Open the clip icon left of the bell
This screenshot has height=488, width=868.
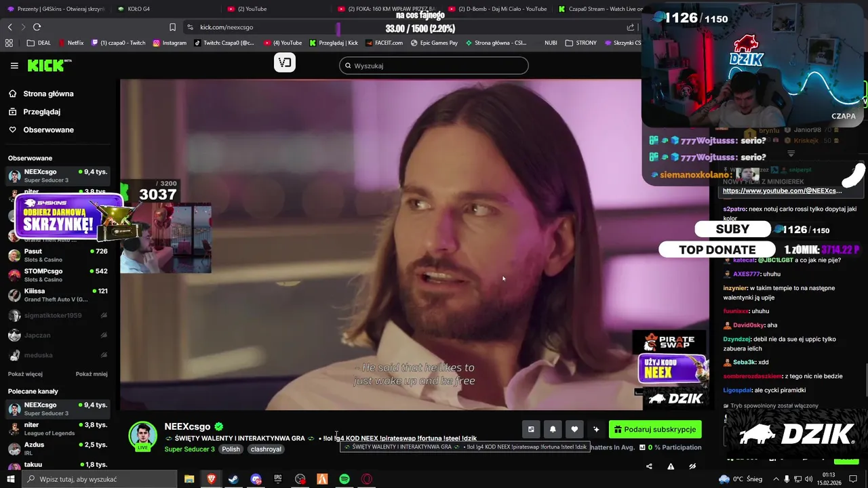[x=531, y=429]
